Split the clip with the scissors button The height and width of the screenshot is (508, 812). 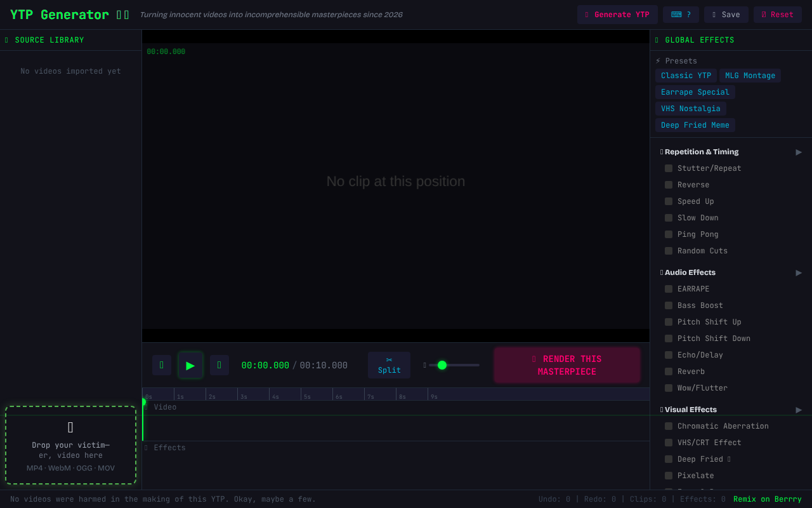click(x=389, y=365)
